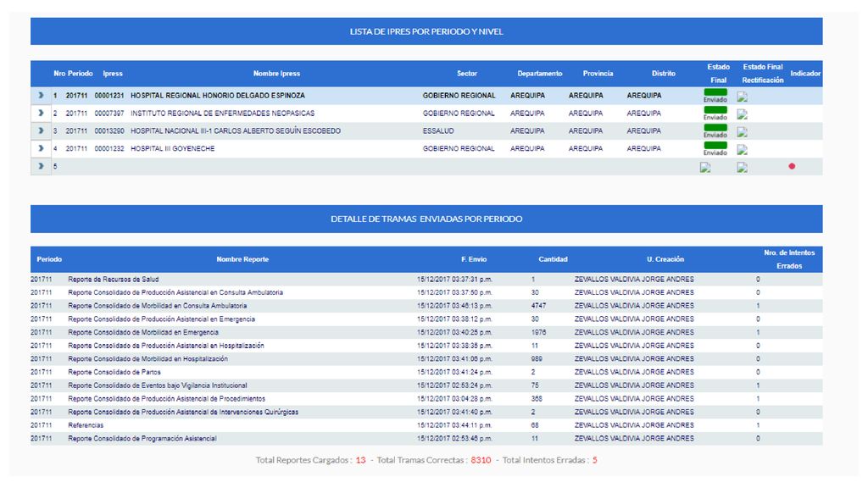Image resolution: width=868 pixels, height=488 pixels.
Task: Click ipress code 00007397
Action: (109, 113)
